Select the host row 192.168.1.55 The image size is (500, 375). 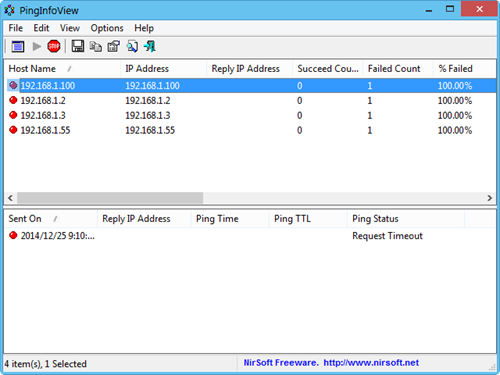(250, 130)
